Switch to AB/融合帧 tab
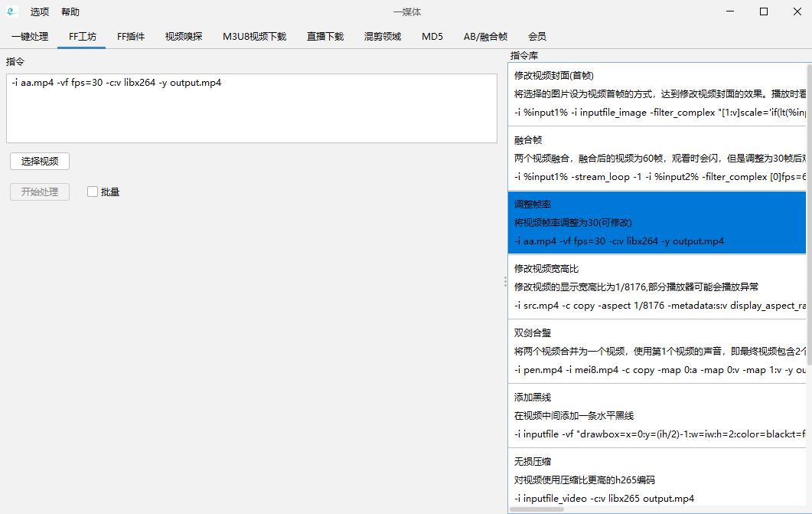Viewport: 812px width, 514px height. [x=485, y=37]
